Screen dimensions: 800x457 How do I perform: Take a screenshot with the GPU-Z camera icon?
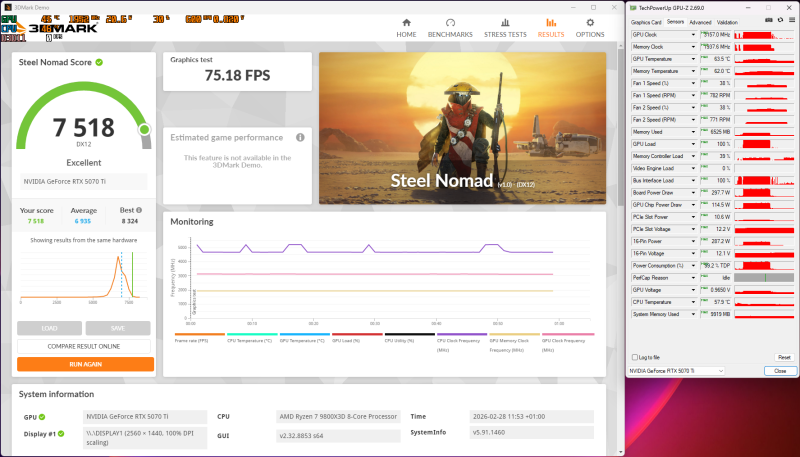click(769, 20)
